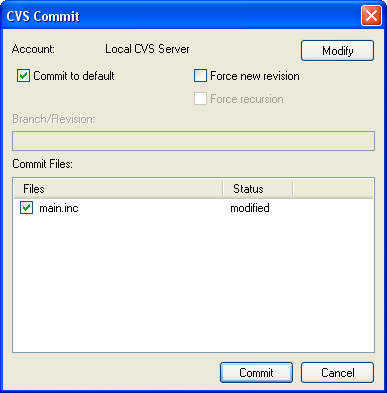The width and height of the screenshot is (387, 393).
Task: Select the main.inc file name
Action: click(59, 208)
